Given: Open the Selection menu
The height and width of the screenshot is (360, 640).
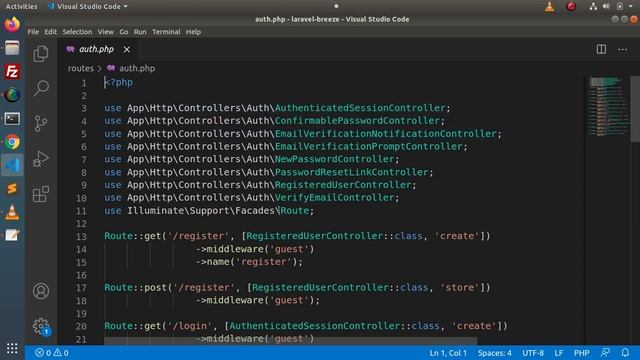Looking at the screenshot, I should (77, 32).
